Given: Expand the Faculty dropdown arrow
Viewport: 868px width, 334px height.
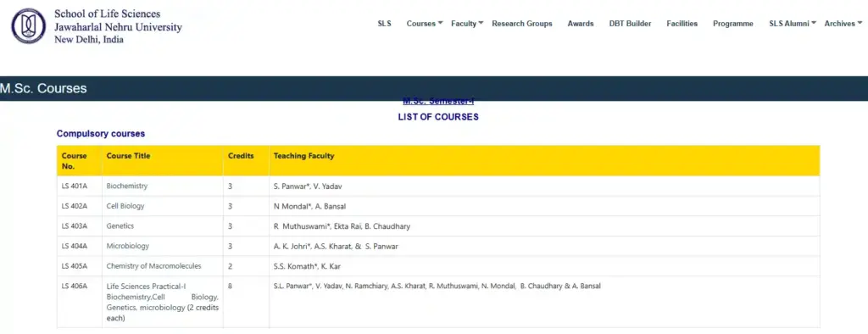Looking at the screenshot, I should tap(481, 23).
